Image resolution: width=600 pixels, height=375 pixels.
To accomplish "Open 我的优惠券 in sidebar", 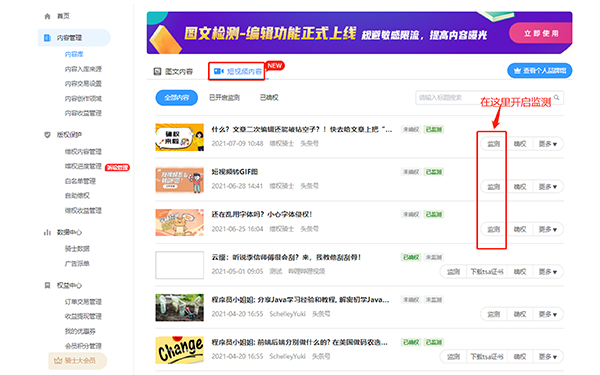I will pyautogui.click(x=80, y=331).
